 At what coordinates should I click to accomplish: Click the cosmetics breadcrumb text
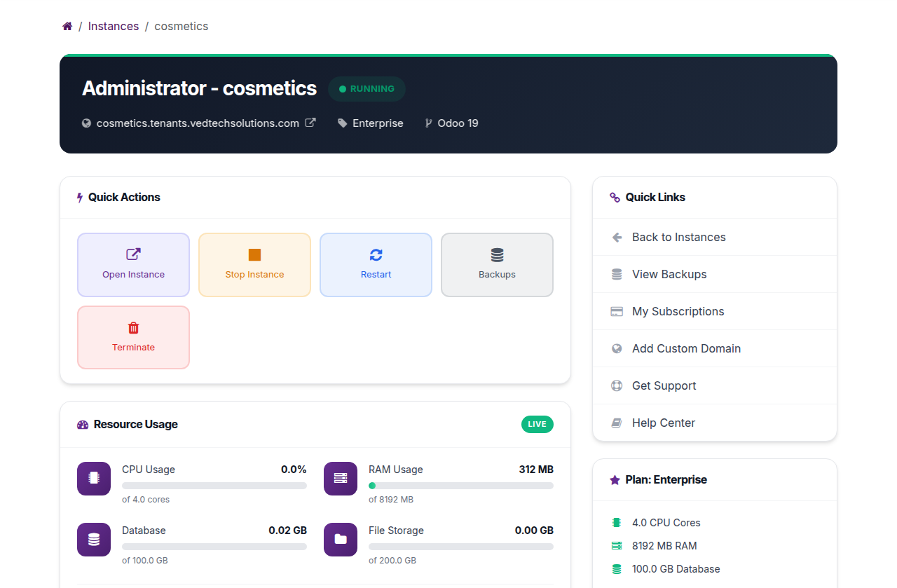point(182,26)
